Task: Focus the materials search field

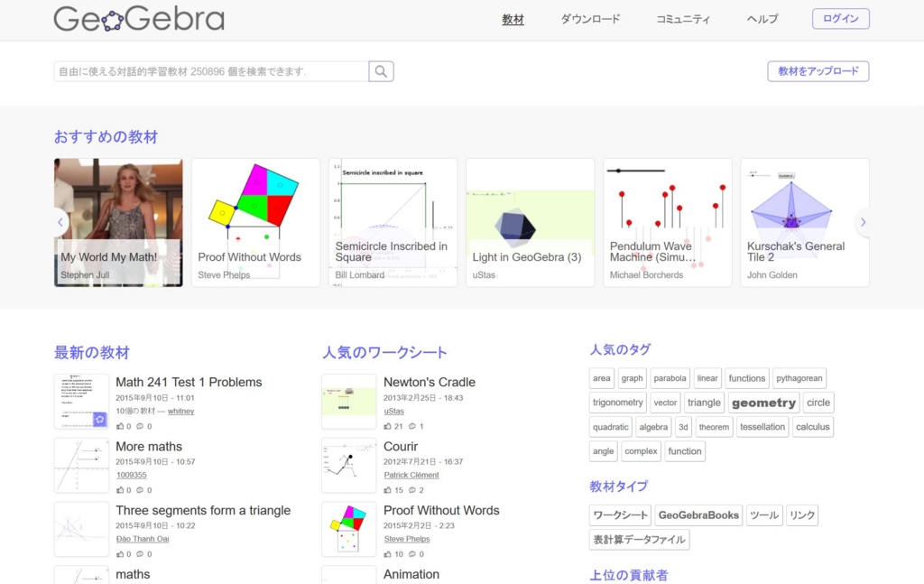Action: click(x=211, y=71)
